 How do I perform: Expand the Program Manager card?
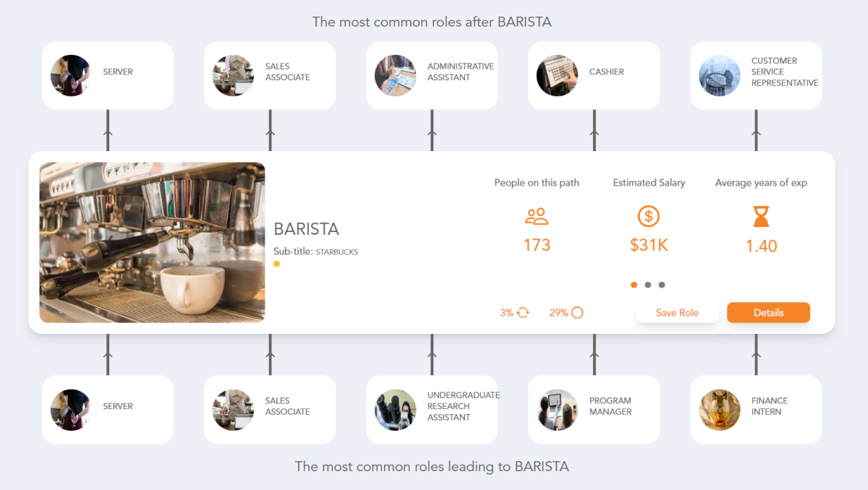(593, 409)
